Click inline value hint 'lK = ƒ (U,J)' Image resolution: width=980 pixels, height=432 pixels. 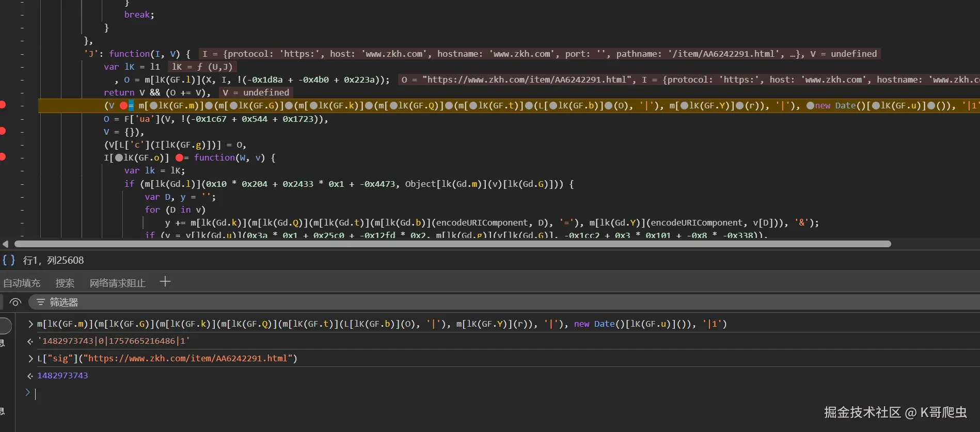click(202, 67)
